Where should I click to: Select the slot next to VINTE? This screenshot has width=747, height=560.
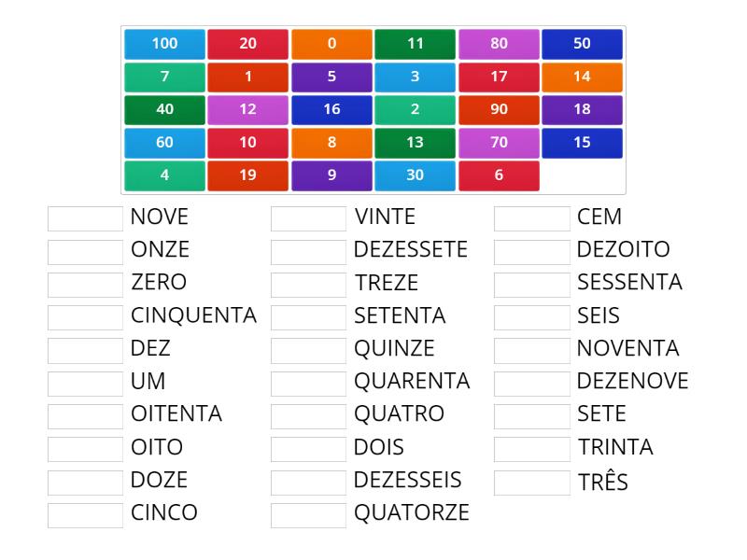coord(307,217)
